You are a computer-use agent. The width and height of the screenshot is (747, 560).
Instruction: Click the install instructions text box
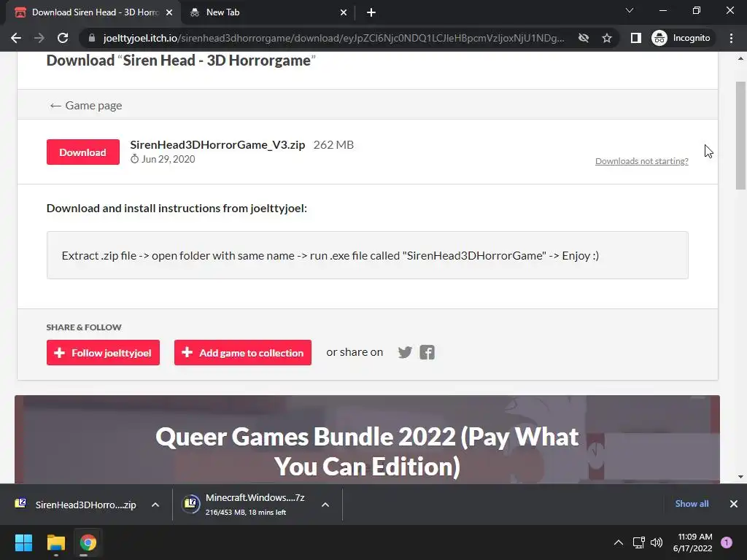tap(368, 255)
